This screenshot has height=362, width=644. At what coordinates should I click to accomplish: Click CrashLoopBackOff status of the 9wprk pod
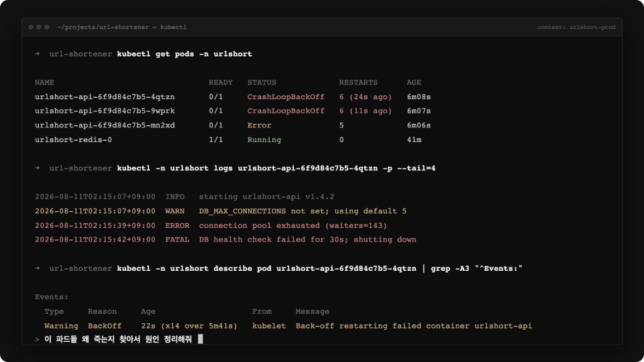pyautogui.click(x=286, y=111)
